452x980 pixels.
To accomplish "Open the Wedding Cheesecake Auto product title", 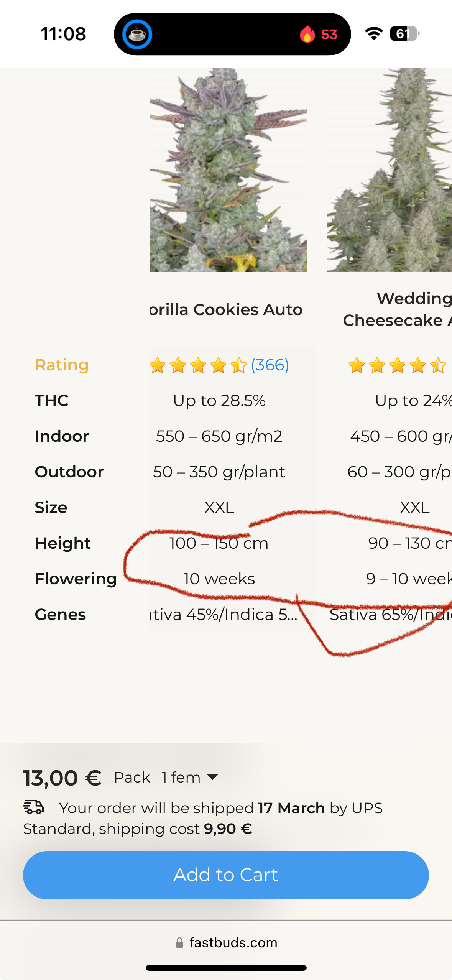I will 397,309.
